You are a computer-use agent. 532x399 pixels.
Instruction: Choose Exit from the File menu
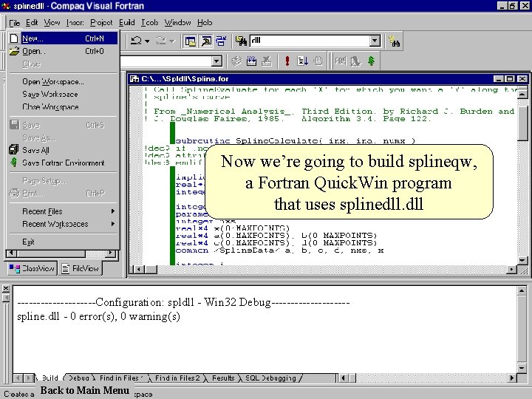point(63,242)
